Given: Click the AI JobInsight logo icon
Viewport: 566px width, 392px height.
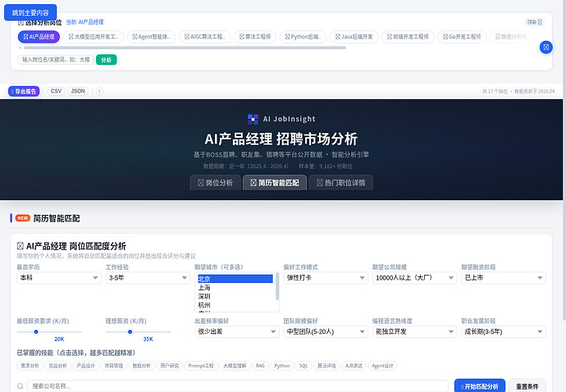Looking at the screenshot, I should coord(253,119).
